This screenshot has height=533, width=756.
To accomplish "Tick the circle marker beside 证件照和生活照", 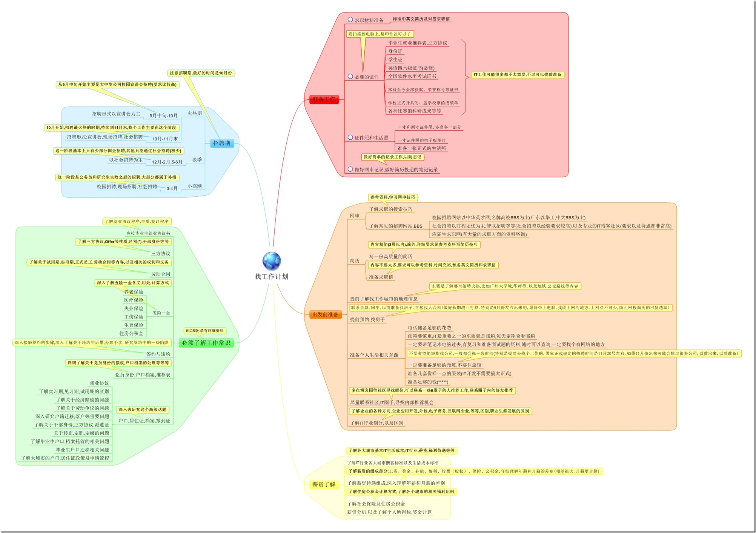I will (350, 137).
